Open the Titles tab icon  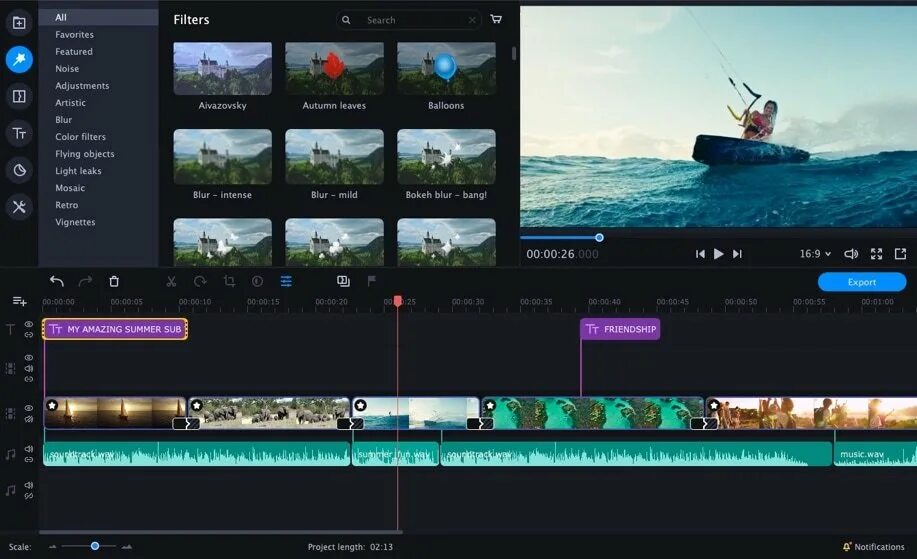tap(19, 133)
